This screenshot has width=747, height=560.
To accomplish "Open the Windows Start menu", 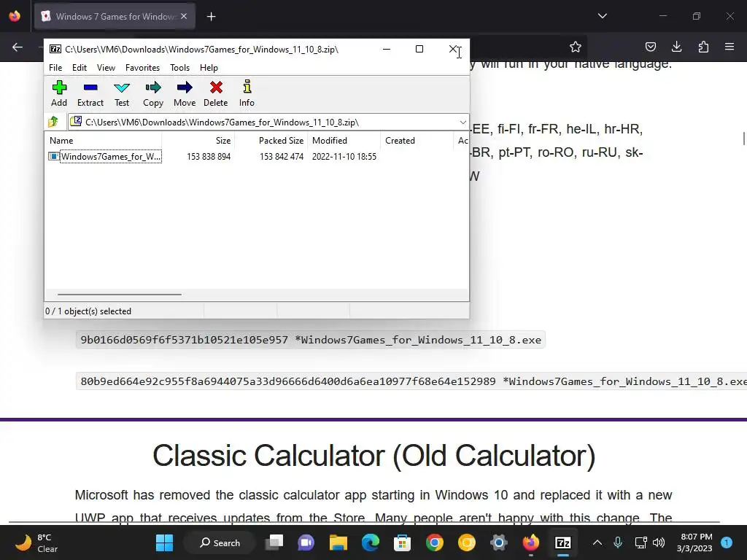I will tap(164, 542).
